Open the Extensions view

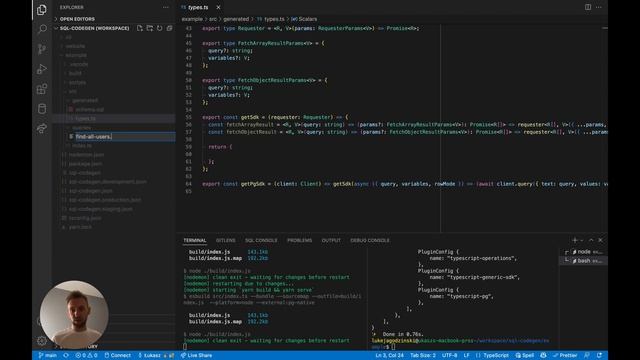(x=42, y=89)
